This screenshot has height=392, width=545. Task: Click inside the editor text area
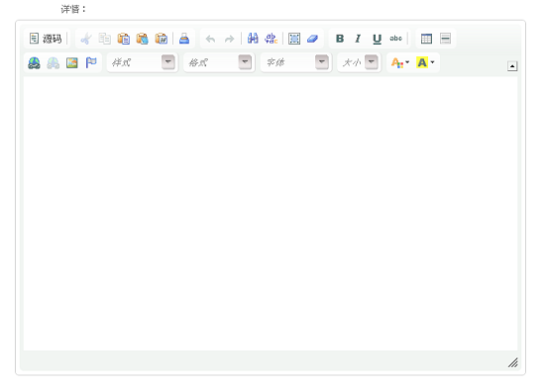(x=271, y=214)
